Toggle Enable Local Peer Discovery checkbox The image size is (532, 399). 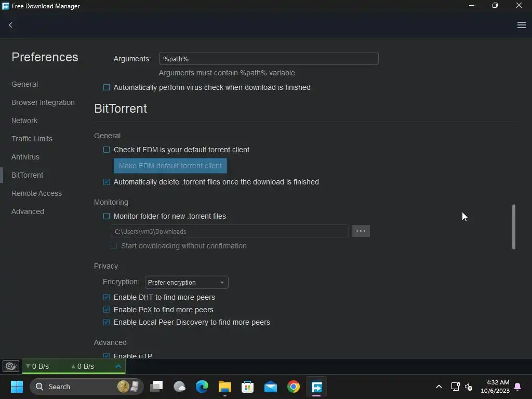107,322
